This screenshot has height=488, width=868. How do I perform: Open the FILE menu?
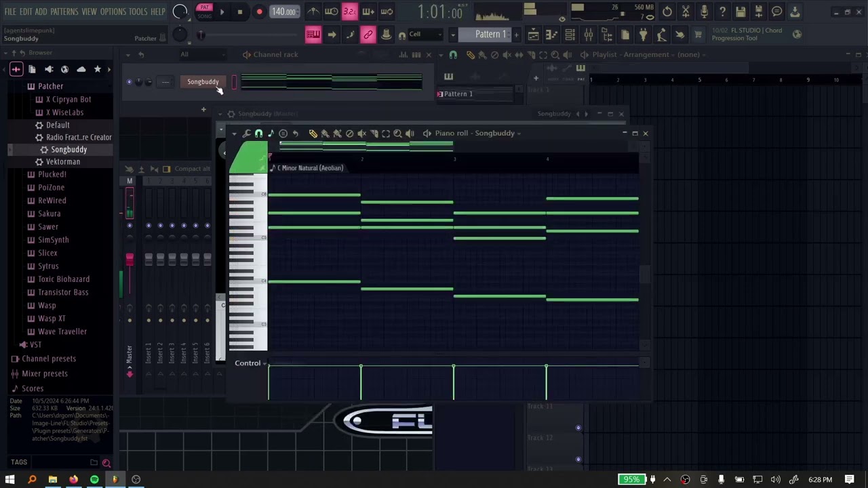click(x=10, y=12)
